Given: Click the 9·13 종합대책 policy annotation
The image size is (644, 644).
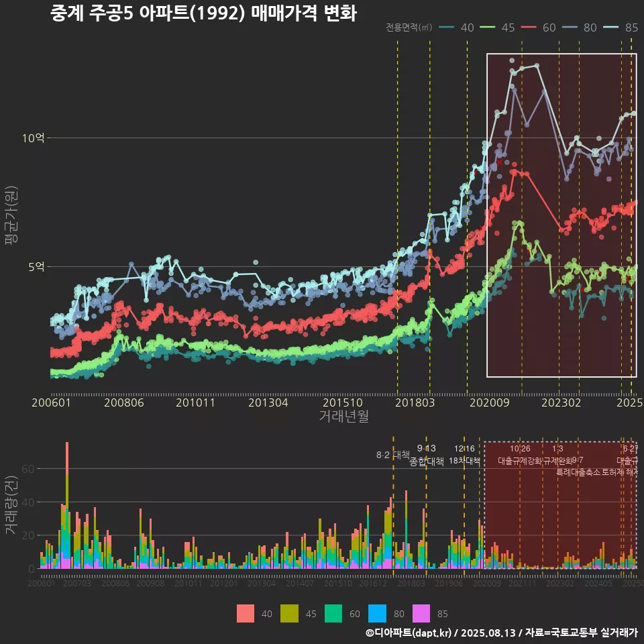Looking at the screenshot, I should [427, 455].
